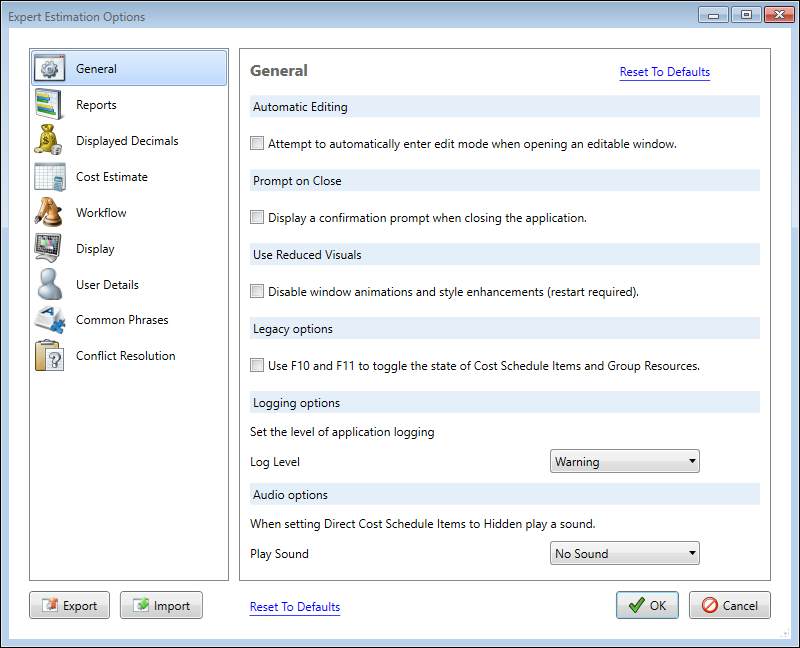Enable automatic edit mode checkbox
The height and width of the screenshot is (648, 800).
258,144
